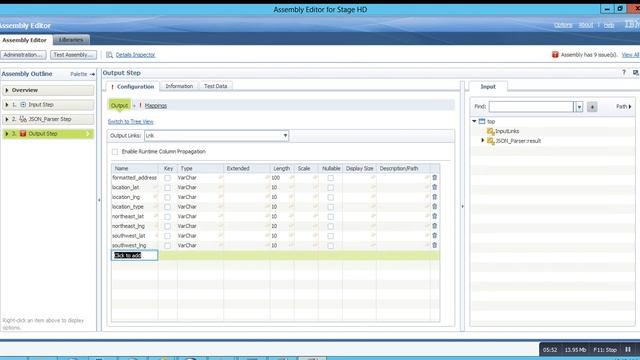Toggle Key checkbox for formatted_address
The image size is (640, 360).
pyautogui.click(x=167, y=178)
